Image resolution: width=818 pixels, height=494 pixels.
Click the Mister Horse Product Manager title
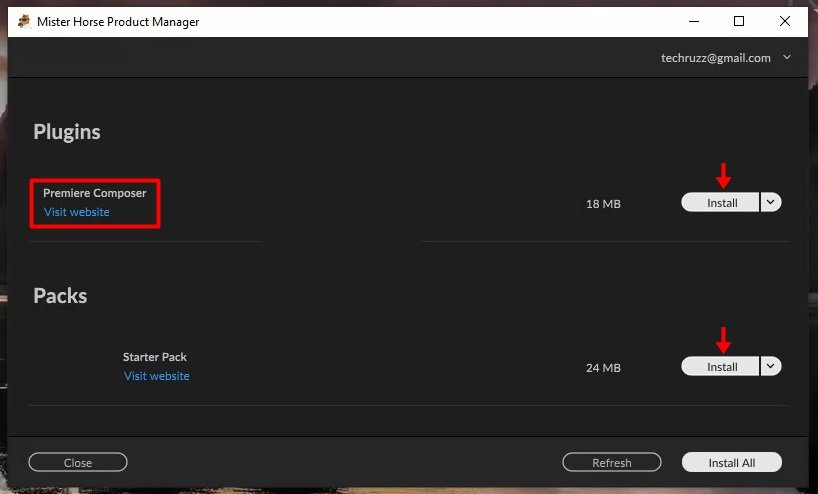118,22
